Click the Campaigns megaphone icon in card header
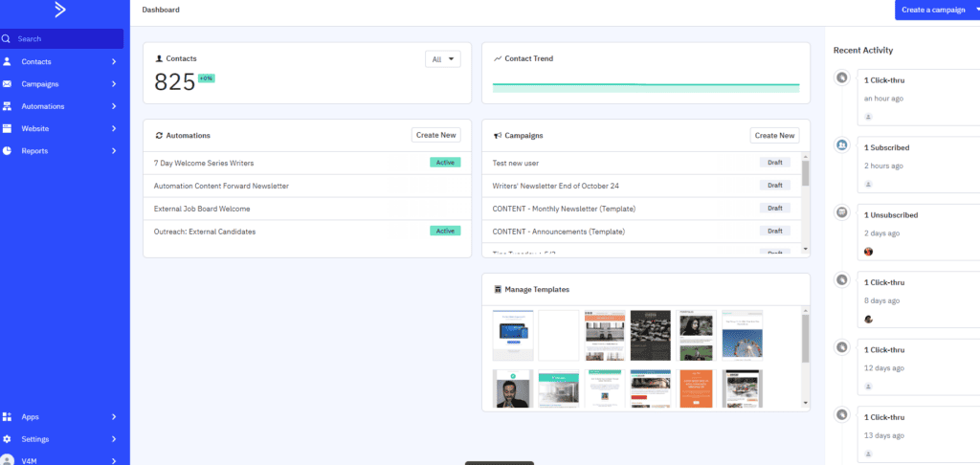 point(498,135)
